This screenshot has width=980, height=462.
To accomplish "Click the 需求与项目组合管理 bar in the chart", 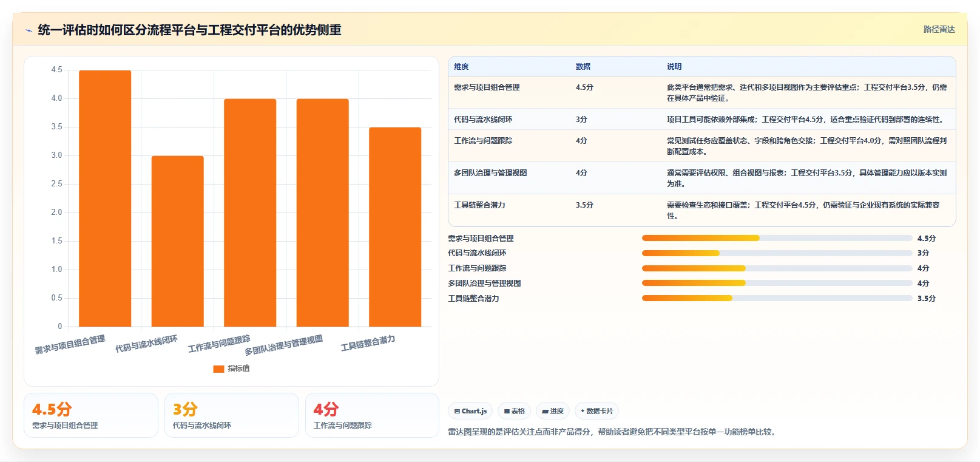I will [105, 199].
